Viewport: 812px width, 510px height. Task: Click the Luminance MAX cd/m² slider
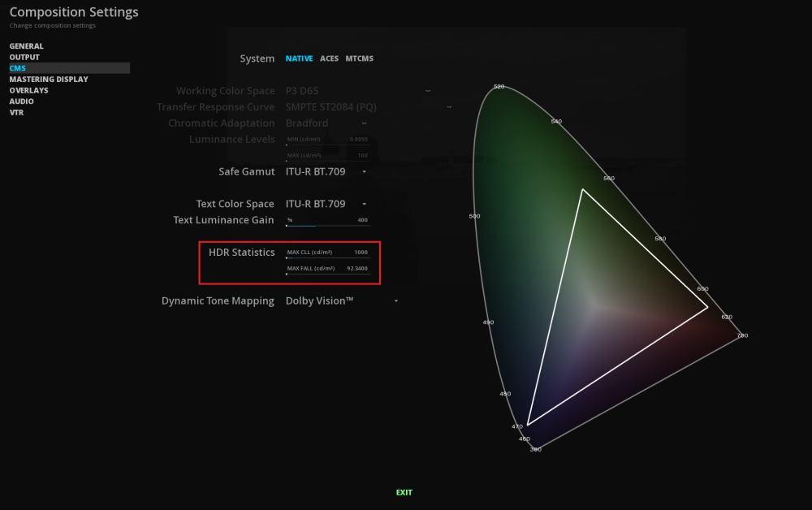[x=328, y=156]
